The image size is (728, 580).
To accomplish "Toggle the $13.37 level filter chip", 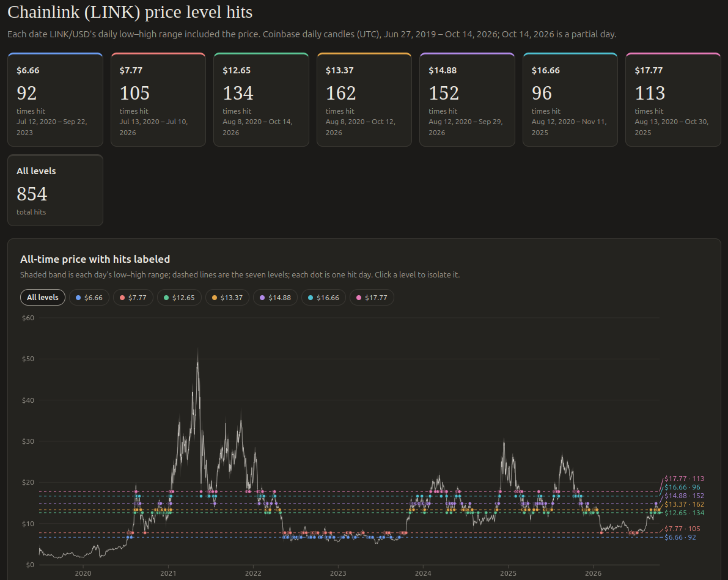I will click(227, 298).
